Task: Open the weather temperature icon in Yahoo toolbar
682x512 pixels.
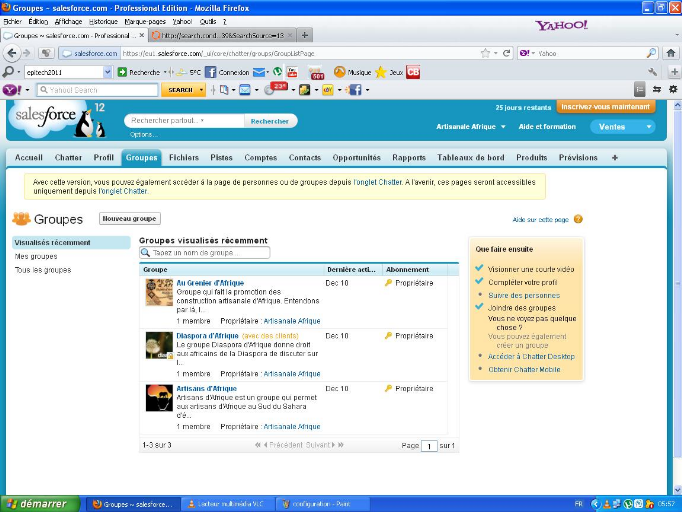Action: [x=276, y=88]
